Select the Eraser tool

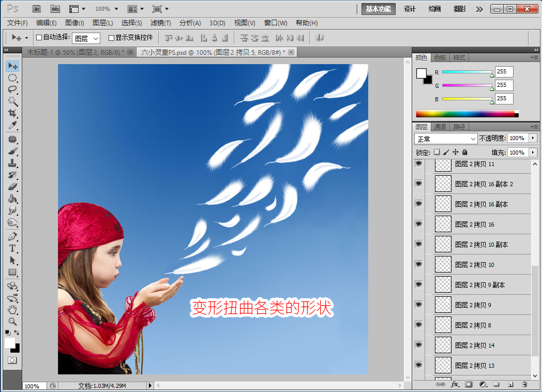(x=12, y=187)
